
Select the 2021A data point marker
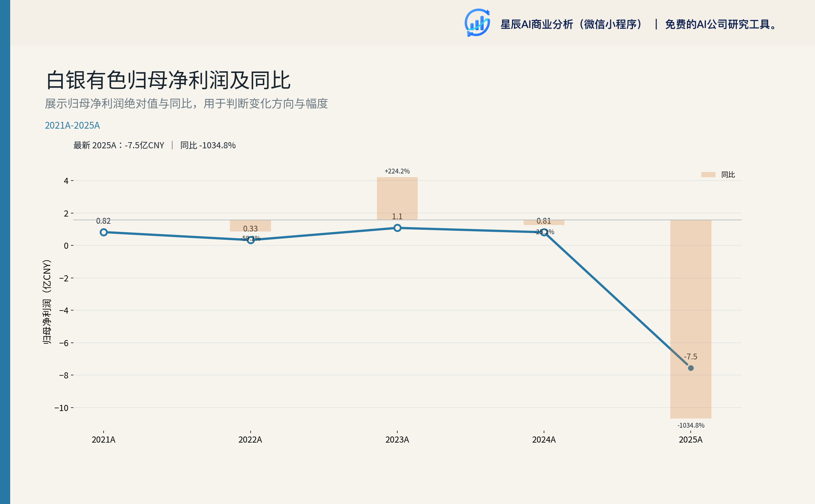pyautogui.click(x=104, y=232)
